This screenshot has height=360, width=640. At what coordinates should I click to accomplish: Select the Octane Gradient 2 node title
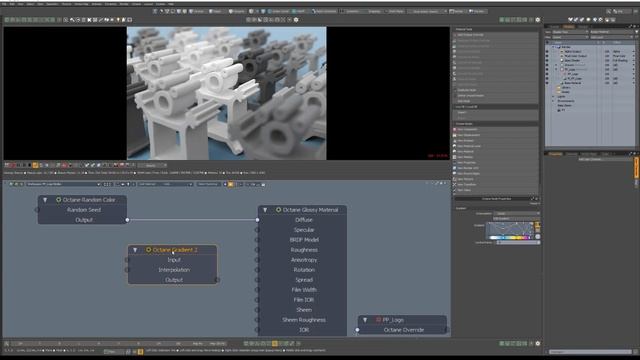(175, 250)
